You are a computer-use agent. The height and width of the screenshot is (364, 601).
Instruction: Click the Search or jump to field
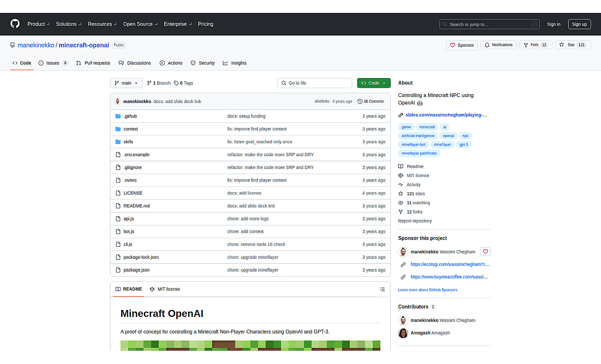(x=489, y=24)
